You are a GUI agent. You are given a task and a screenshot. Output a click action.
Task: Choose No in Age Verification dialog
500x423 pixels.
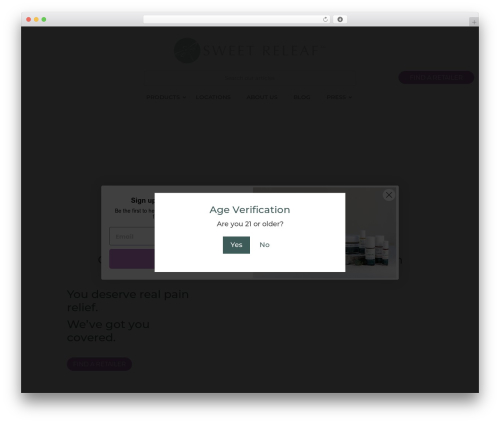(x=264, y=245)
